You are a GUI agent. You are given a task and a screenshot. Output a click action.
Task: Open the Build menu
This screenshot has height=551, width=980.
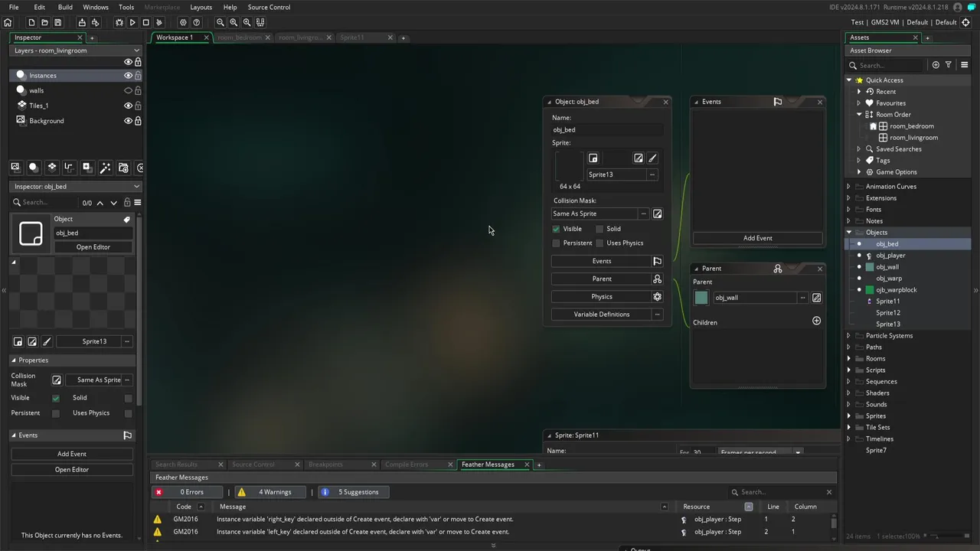(x=65, y=7)
